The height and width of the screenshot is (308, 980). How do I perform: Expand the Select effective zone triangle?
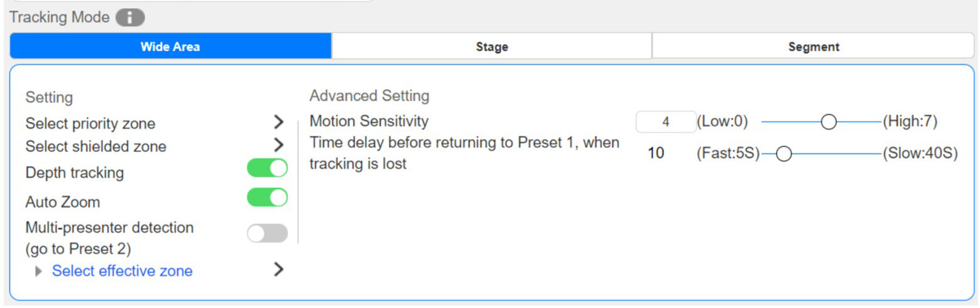[40, 272]
